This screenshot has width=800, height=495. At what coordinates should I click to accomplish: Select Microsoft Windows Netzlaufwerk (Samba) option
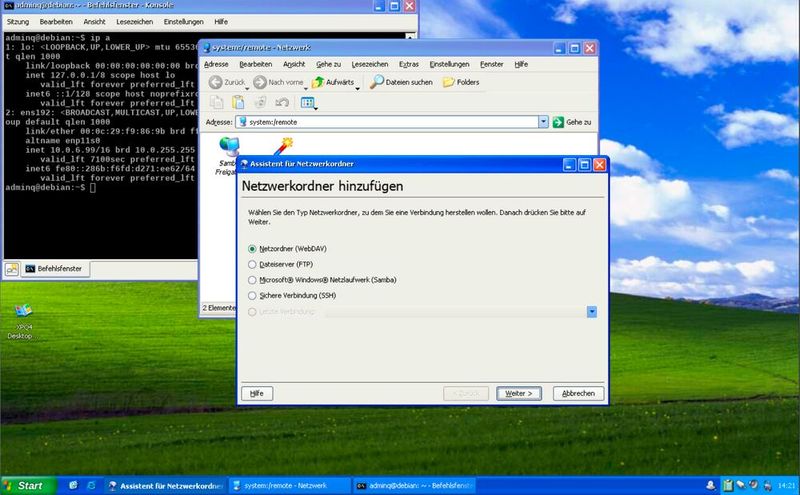[x=252, y=280]
